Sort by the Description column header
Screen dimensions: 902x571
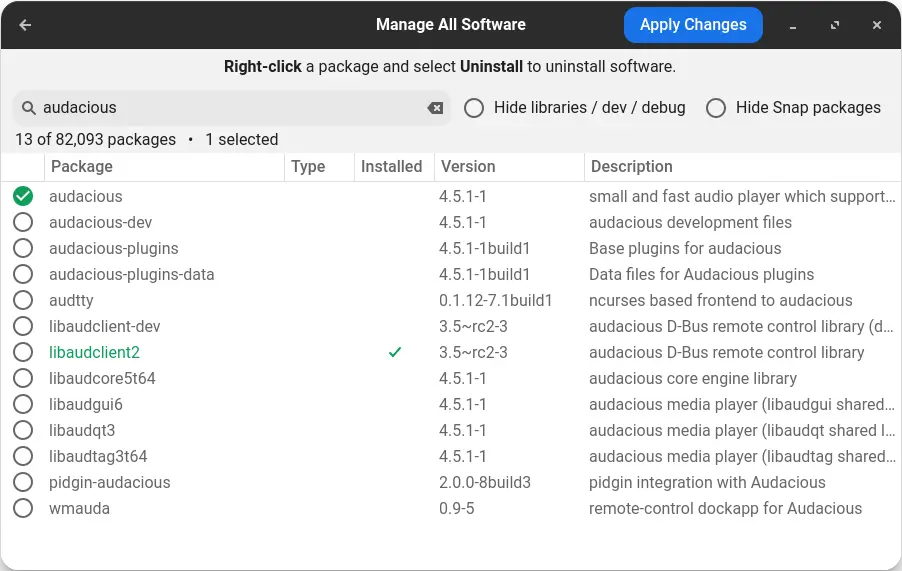743,167
